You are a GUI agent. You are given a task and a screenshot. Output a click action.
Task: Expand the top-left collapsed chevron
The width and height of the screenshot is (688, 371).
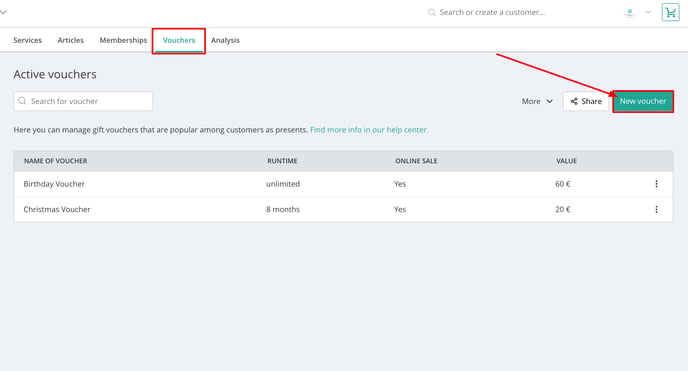(x=3, y=12)
